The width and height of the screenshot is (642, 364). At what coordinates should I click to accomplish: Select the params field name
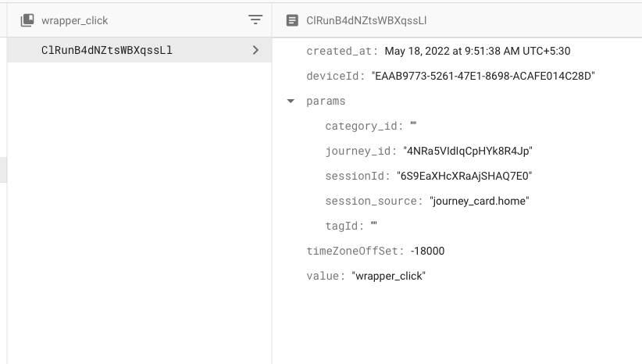[326, 101]
